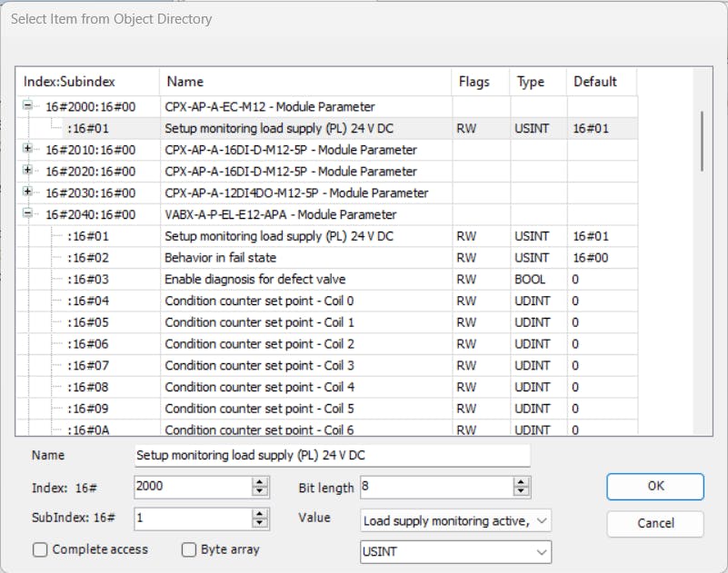Tick the Byte array checkbox
This screenshot has width=728, height=573.
(x=188, y=549)
